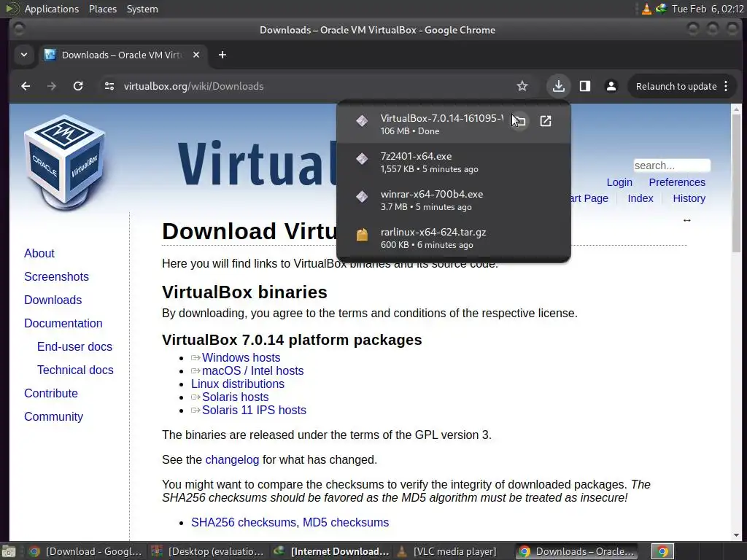Click the 7z2401-x64.exe download entry name
This screenshot has height=560, width=747.
pyautogui.click(x=416, y=156)
